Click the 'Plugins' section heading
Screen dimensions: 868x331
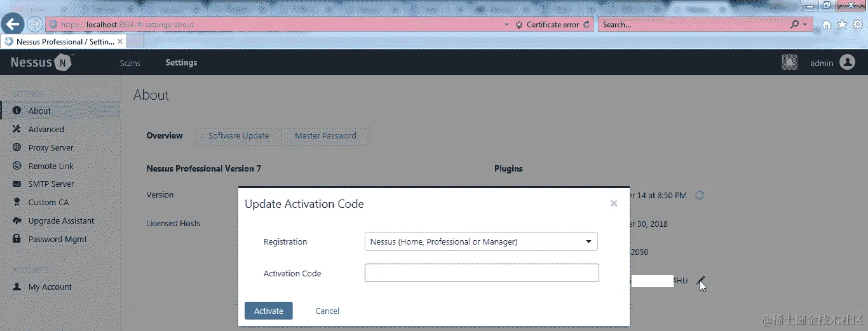click(x=508, y=168)
